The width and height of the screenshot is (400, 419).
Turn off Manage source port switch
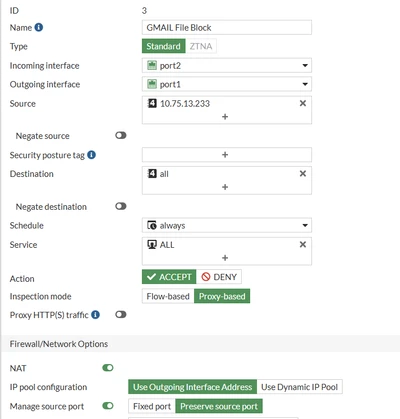(x=108, y=406)
